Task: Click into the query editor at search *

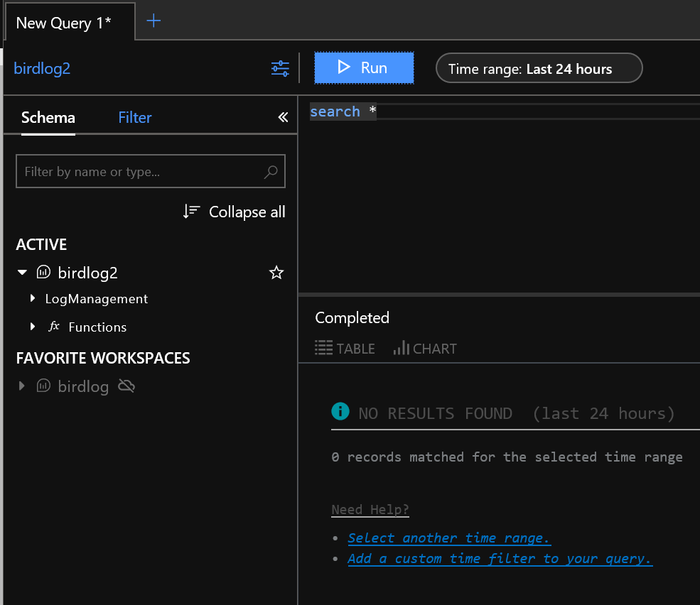Action: pos(343,111)
